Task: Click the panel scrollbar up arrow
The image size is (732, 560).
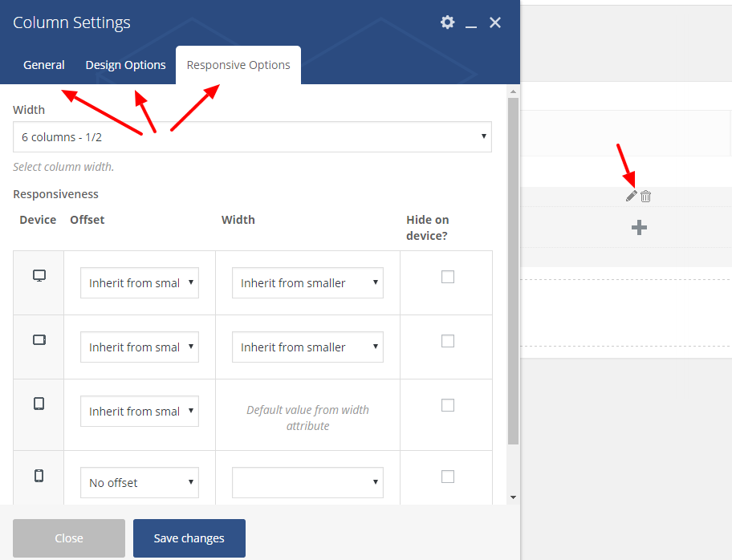Action: pyautogui.click(x=513, y=91)
